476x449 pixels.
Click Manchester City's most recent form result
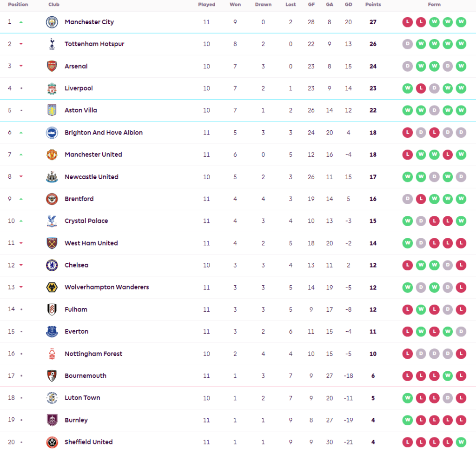tap(461, 22)
